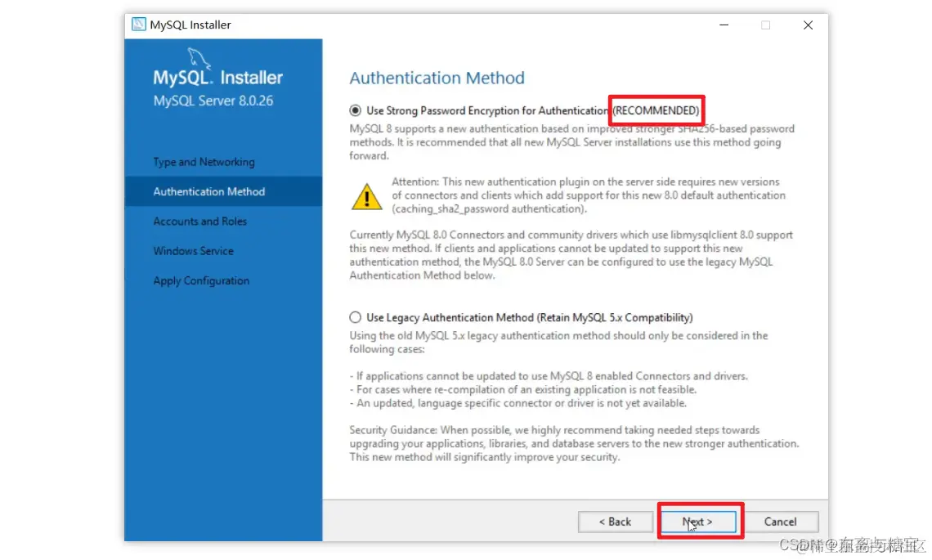932x560 pixels.
Task: Click the MySQL Installer window title text
Action: point(190,25)
